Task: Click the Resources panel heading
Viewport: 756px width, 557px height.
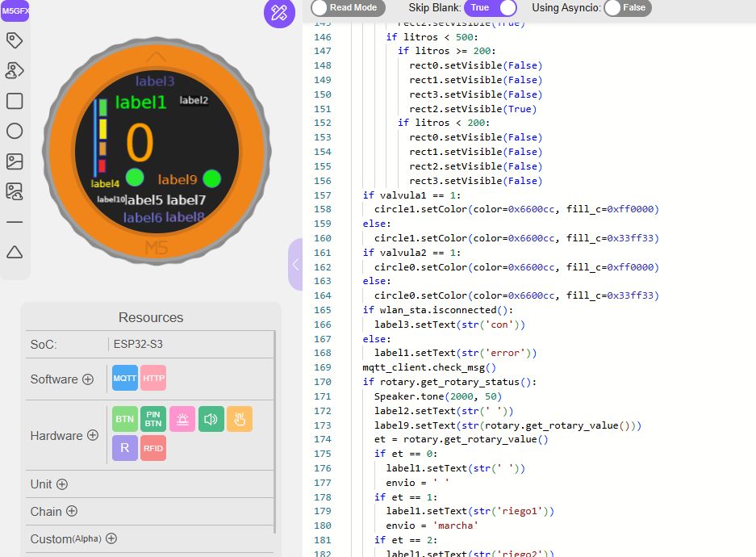Action: [151, 317]
